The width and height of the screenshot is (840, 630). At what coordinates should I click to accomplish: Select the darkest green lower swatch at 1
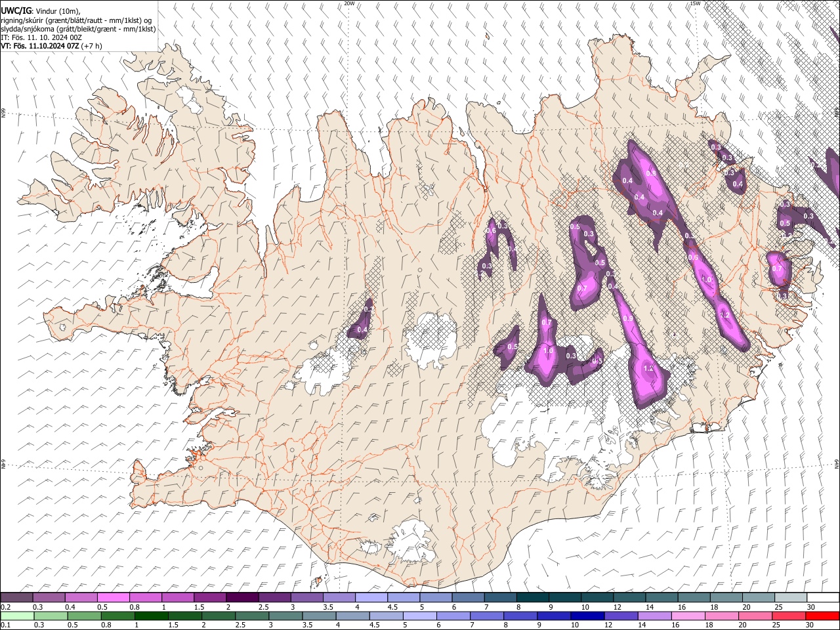coord(152,616)
